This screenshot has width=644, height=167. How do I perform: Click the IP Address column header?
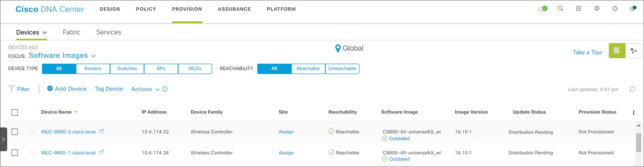click(154, 112)
